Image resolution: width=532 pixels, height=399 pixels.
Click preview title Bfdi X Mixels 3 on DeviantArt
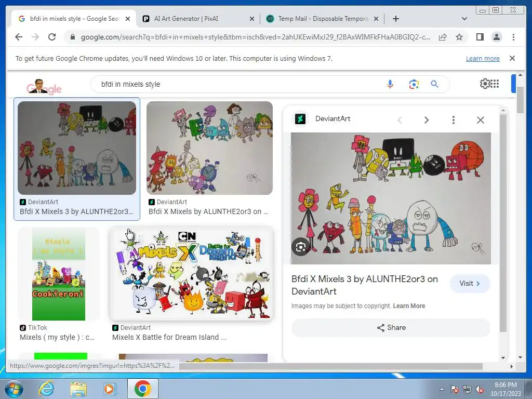tap(365, 285)
